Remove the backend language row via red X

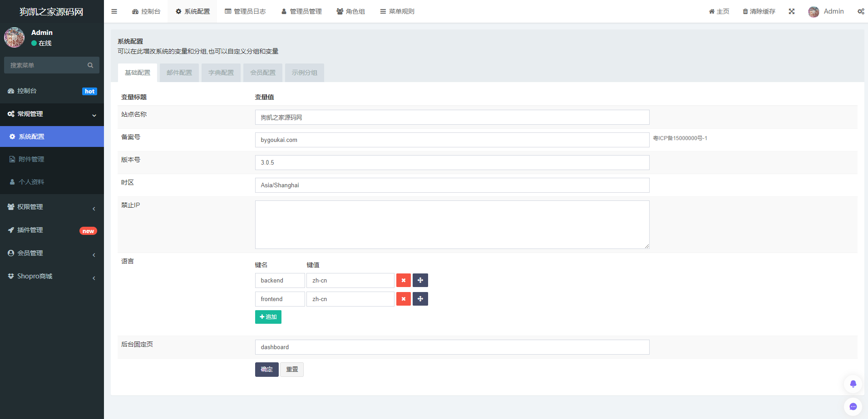[403, 280]
